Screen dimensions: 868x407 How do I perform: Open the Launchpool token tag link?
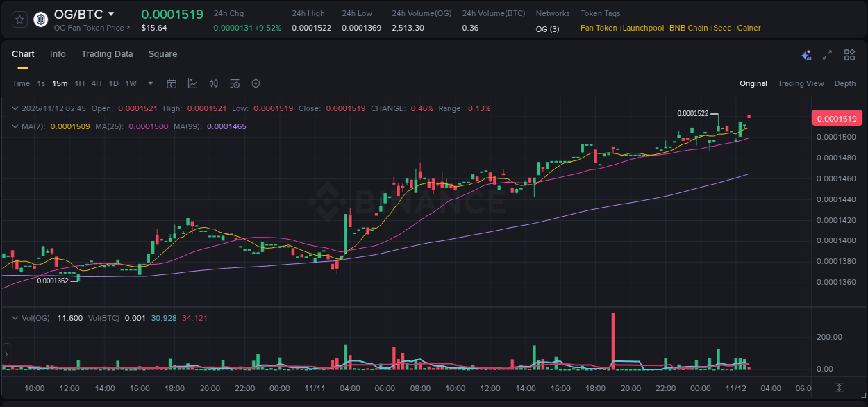pos(642,28)
